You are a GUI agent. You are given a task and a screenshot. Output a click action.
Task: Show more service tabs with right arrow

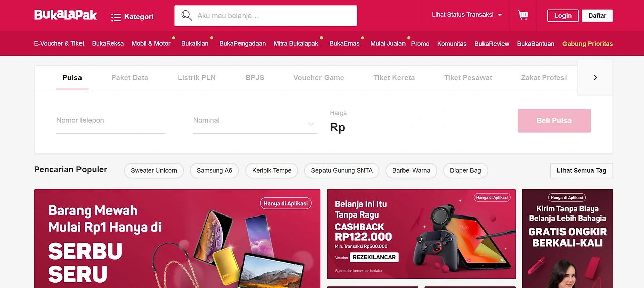coord(595,77)
